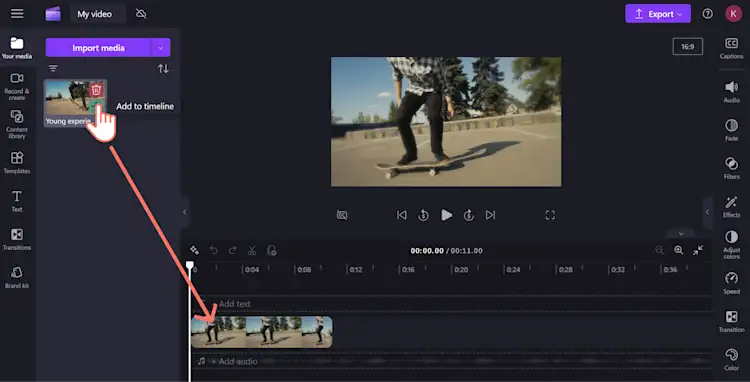This screenshot has width=750, height=382.
Task: Open the hamburger main menu
Action: 17,13
